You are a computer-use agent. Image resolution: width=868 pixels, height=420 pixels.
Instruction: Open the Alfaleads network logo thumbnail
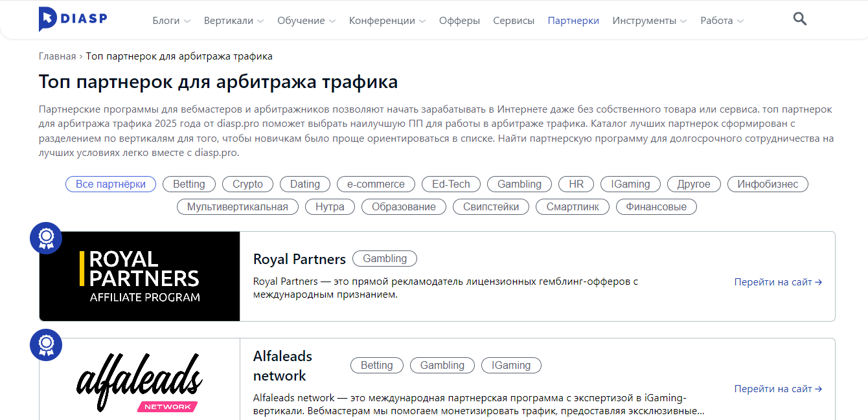[140, 379]
